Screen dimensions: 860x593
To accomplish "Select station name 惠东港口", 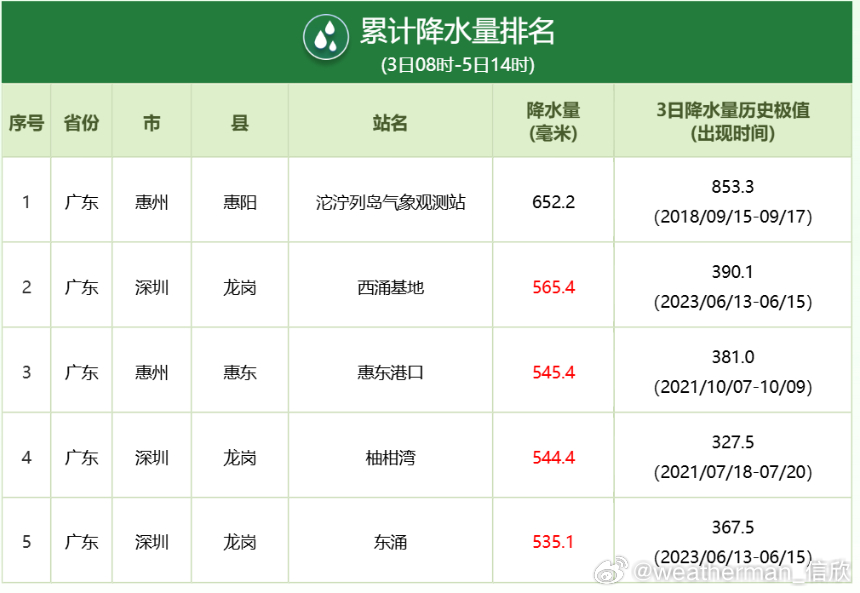I will 390,372.
